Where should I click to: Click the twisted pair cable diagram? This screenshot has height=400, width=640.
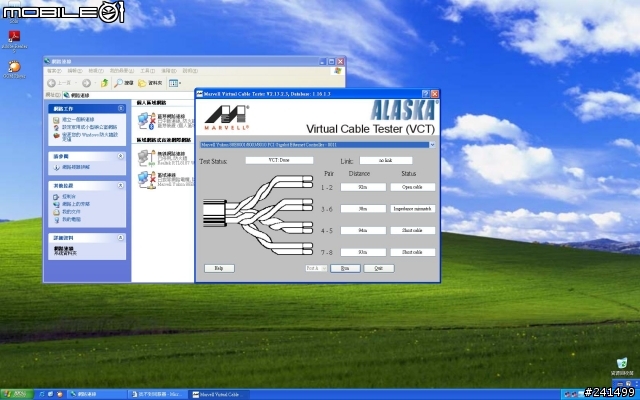(258, 215)
